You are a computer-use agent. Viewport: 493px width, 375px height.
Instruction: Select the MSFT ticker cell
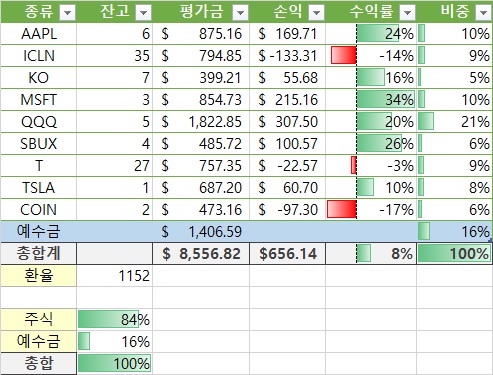pyautogui.click(x=39, y=100)
